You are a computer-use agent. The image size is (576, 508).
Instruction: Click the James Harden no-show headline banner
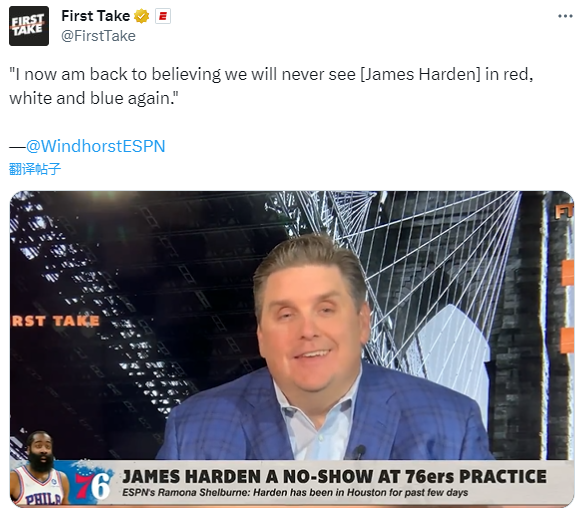[334, 476]
